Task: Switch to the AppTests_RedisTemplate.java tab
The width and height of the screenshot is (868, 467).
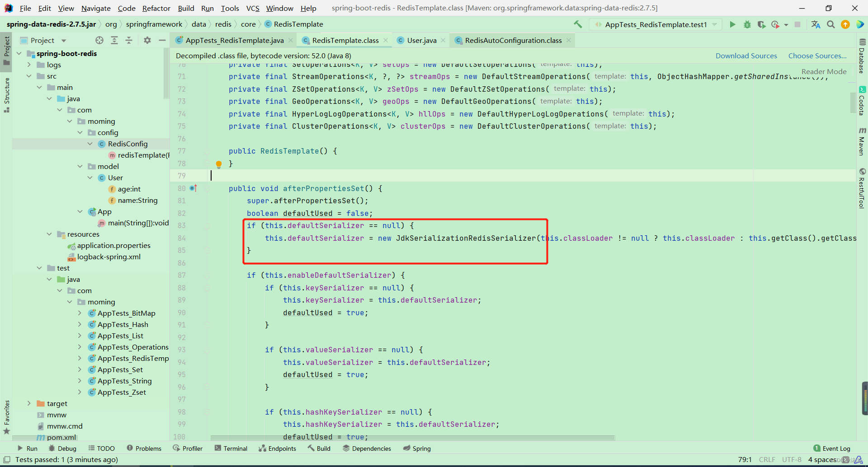Action: 234,40
